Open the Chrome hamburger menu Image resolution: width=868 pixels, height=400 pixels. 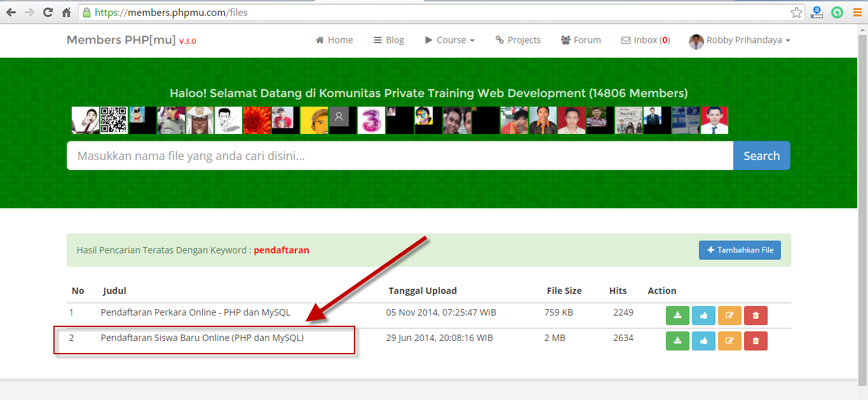click(857, 12)
